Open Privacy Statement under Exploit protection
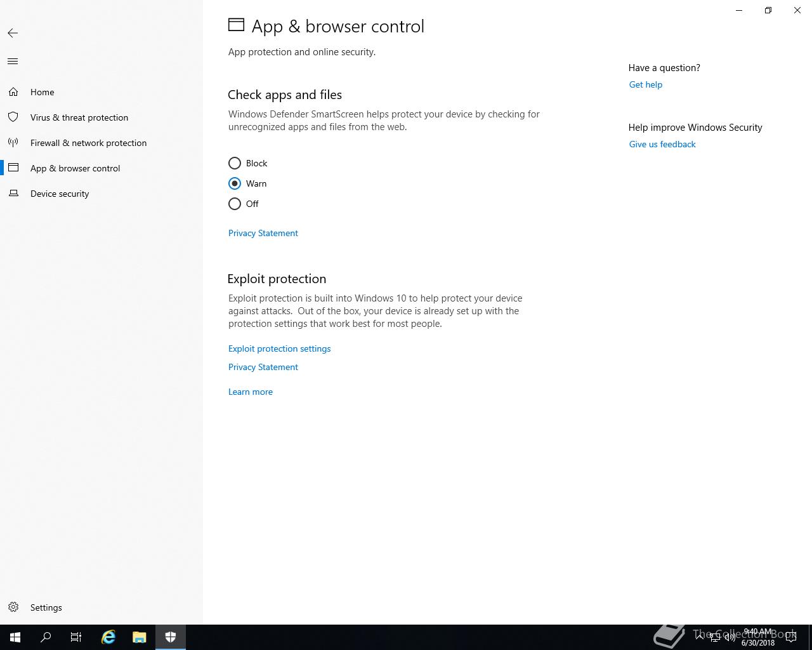Image resolution: width=812 pixels, height=650 pixels. tap(263, 367)
